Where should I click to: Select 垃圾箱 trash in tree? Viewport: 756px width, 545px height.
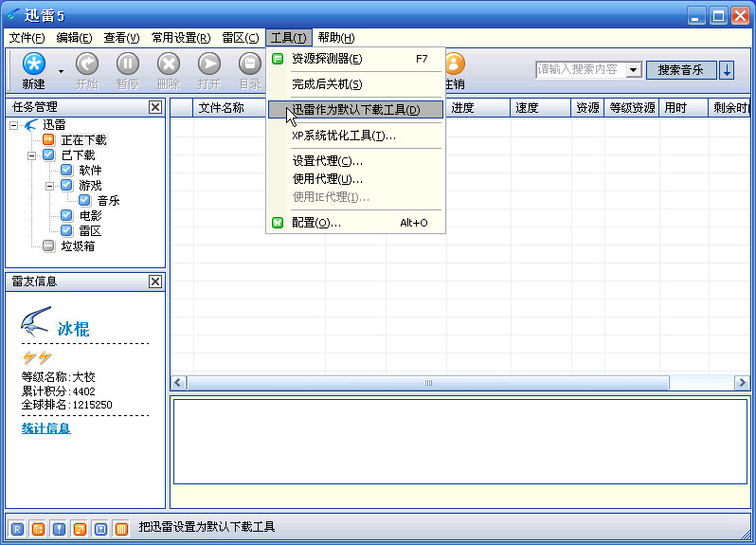click(x=78, y=246)
